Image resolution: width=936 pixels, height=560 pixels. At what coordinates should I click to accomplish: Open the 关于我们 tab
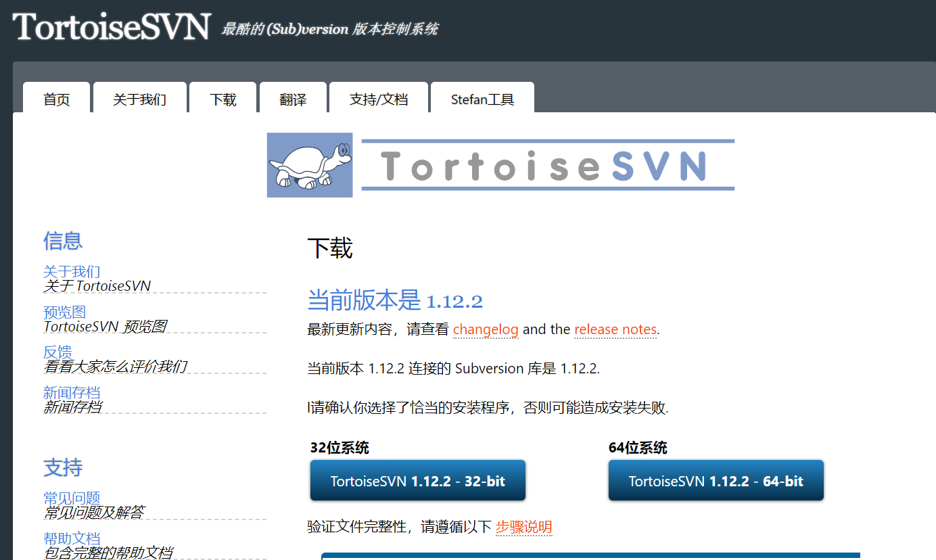click(x=140, y=97)
